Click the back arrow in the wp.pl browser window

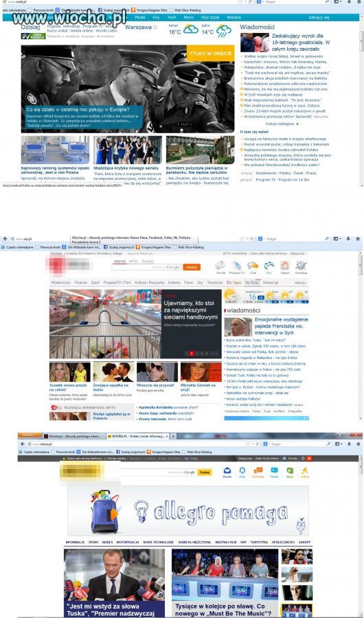coord(5,239)
